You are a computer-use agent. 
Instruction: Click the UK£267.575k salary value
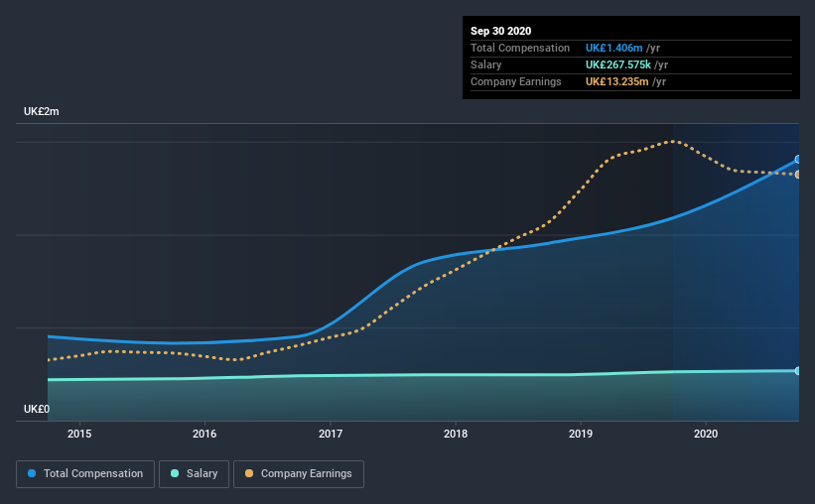[618, 64]
